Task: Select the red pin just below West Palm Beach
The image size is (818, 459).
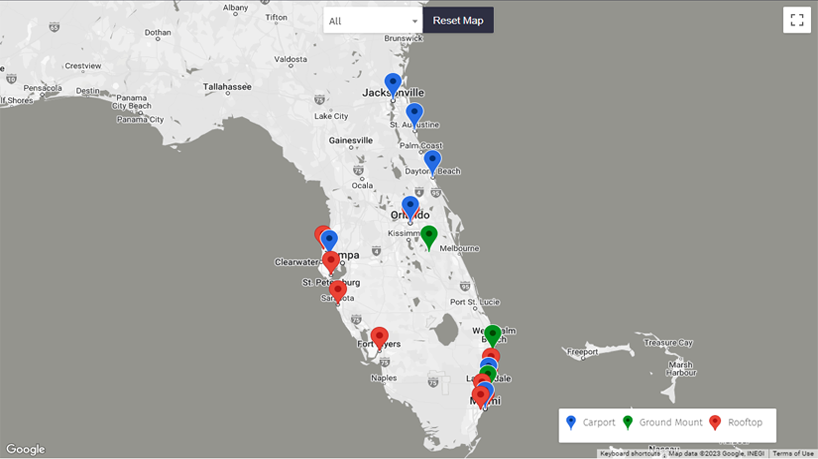Action: tap(491, 355)
